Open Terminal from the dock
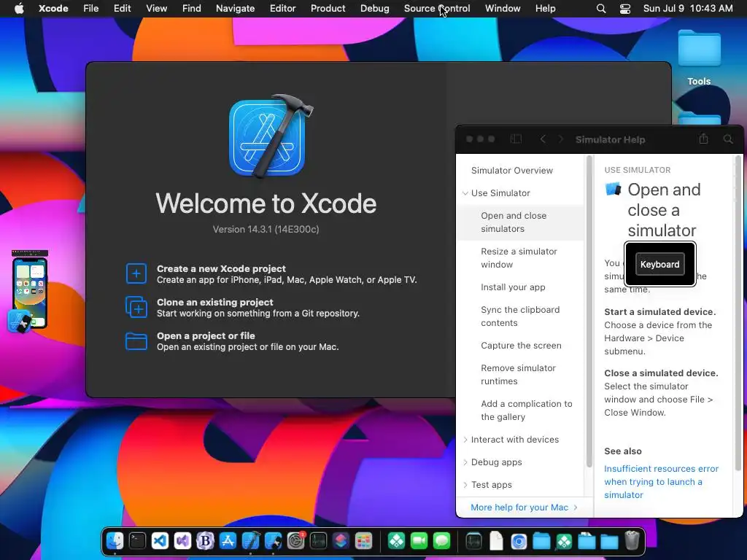The height and width of the screenshot is (560, 747). (x=137, y=541)
